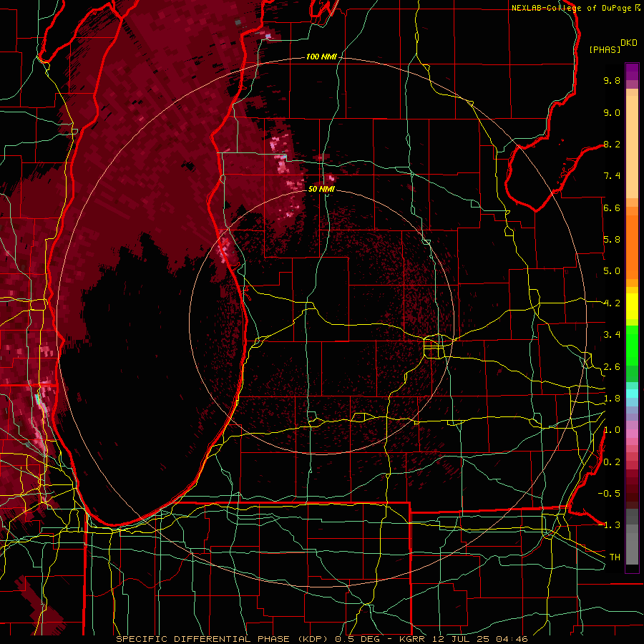Image resolution: width=644 pixels, height=644 pixels.
Task: Click the 1.0 value on the color scale
Action: click(612, 430)
